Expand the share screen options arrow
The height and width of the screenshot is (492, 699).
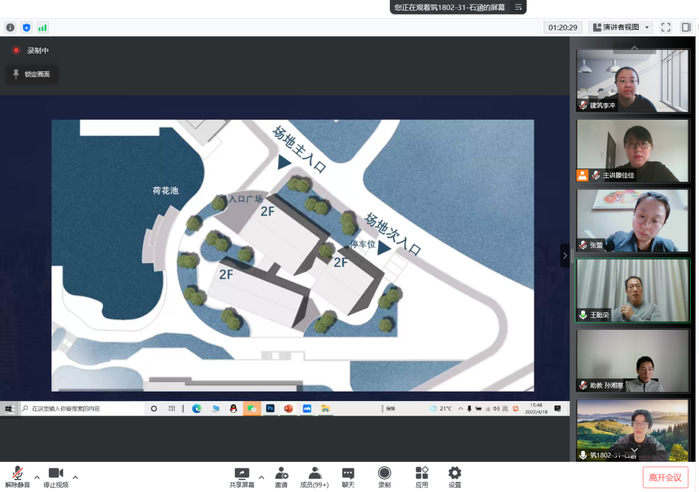261,476
